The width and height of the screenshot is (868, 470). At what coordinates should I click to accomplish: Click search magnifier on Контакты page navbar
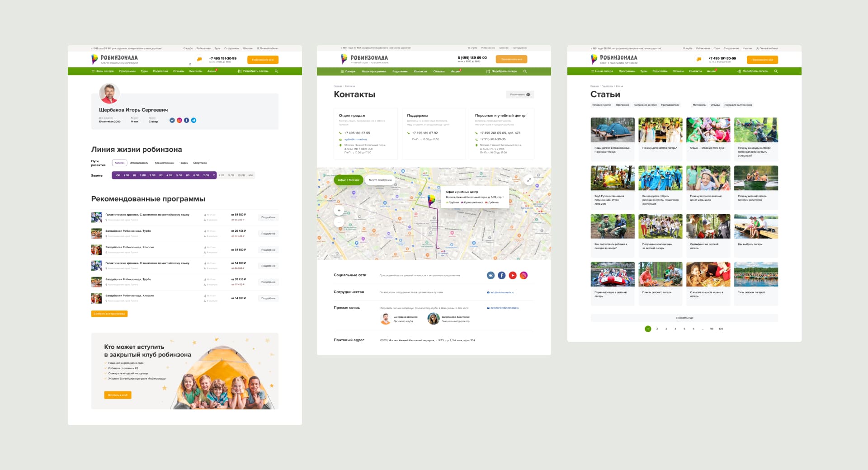[x=525, y=71]
